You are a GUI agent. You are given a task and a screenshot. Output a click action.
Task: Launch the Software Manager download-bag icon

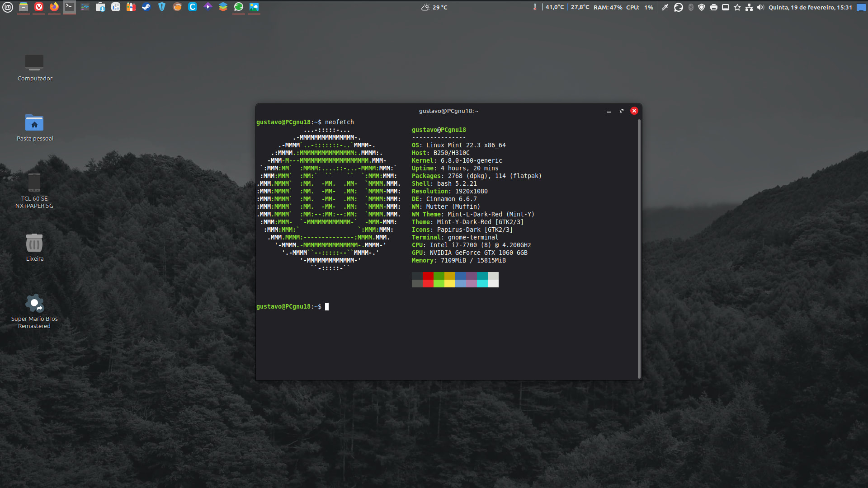coord(100,7)
